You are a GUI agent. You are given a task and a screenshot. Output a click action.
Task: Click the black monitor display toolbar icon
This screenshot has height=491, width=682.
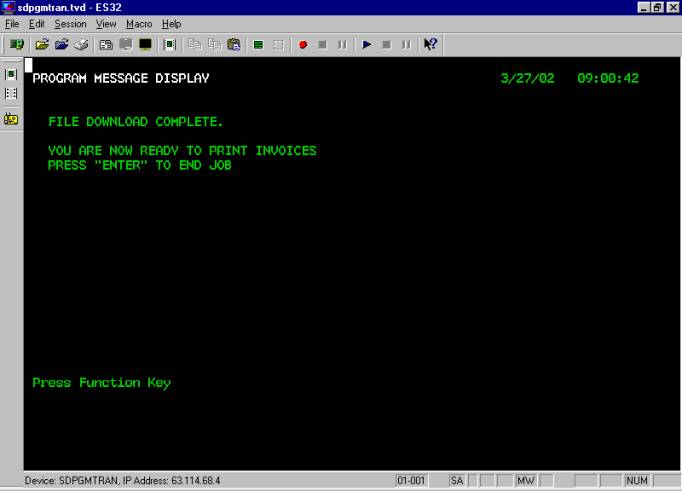click(145, 45)
